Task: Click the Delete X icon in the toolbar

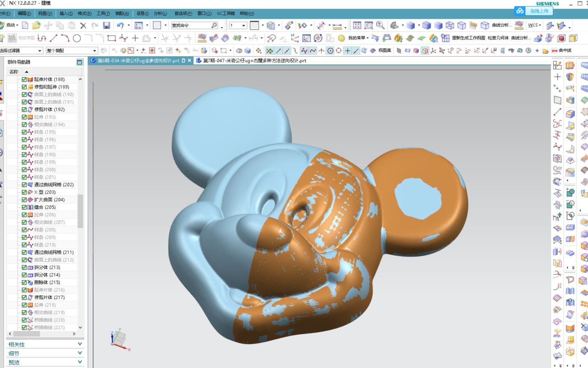Action: pos(83,26)
